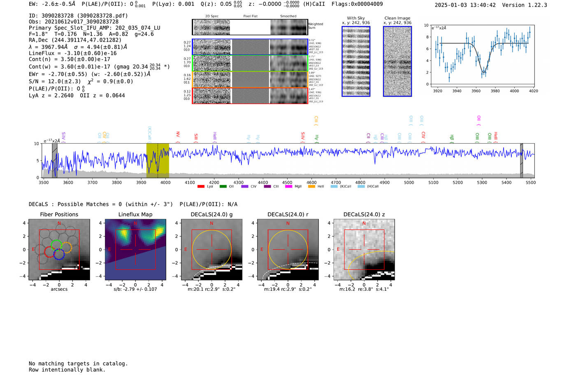Click the 2025-01-03 13:40:42 timestamp
This screenshot has height=392, width=576.
point(465,5)
